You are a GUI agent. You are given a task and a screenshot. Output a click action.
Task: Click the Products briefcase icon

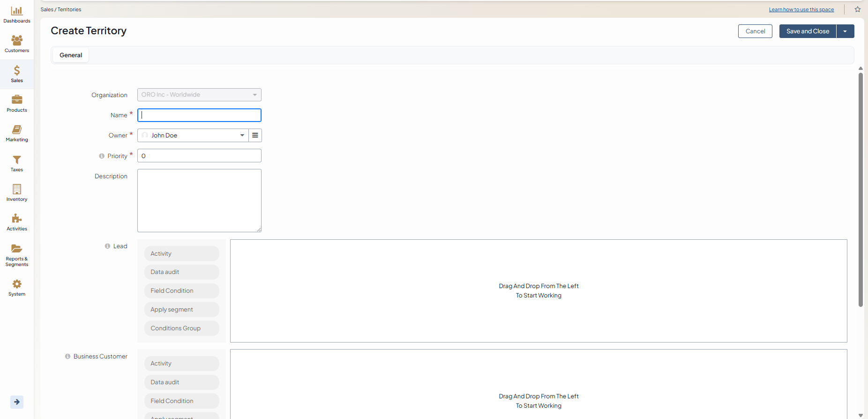pyautogui.click(x=17, y=99)
